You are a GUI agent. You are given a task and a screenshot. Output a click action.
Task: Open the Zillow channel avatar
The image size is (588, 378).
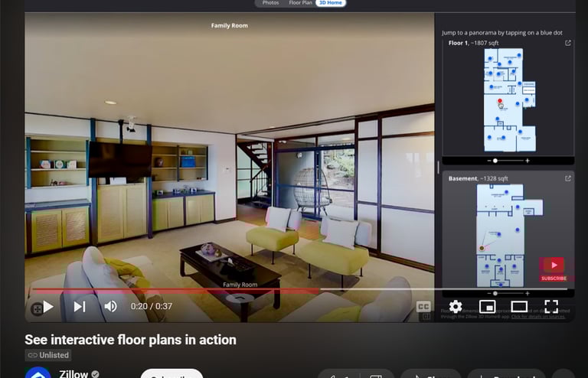click(x=38, y=373)
